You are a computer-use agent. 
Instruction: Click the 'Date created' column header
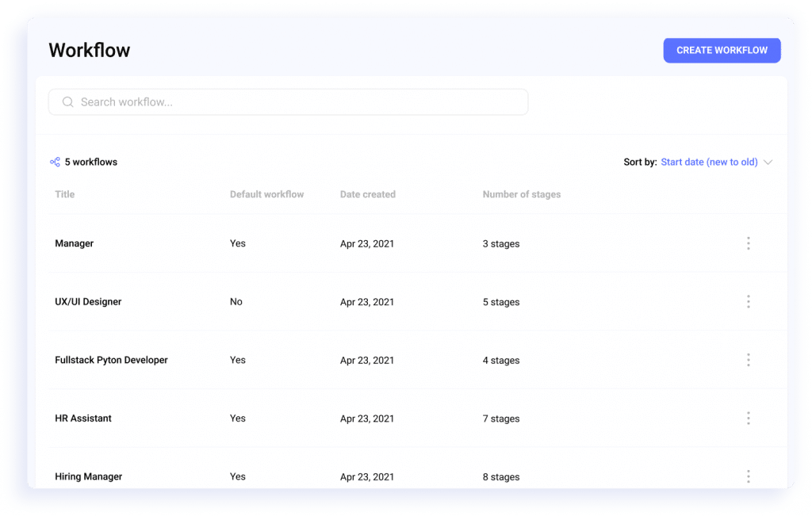367,194
